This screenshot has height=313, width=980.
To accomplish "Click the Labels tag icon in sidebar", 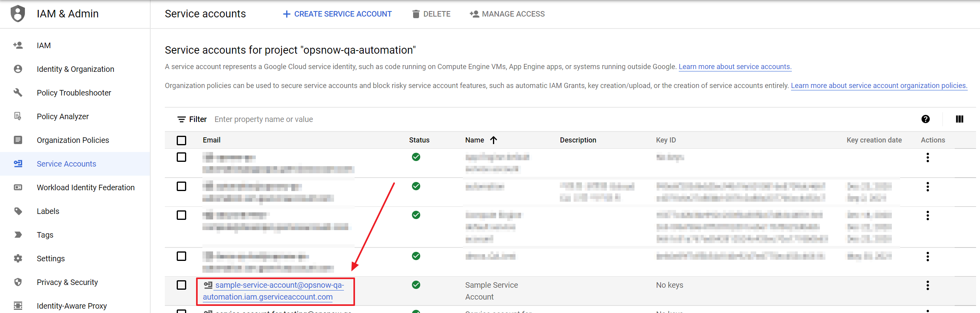I will tap(18, 211).
